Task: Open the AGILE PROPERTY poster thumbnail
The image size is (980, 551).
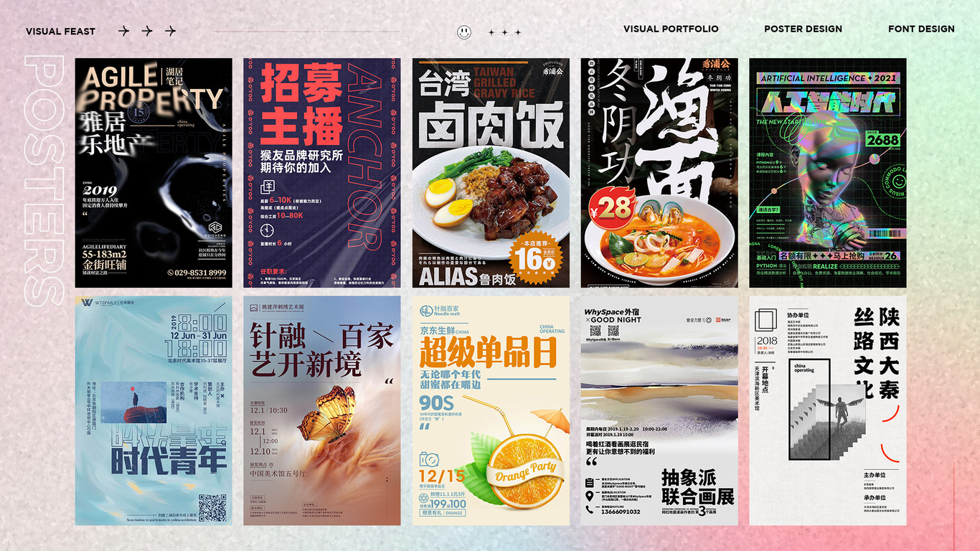Action: [154, 173]
